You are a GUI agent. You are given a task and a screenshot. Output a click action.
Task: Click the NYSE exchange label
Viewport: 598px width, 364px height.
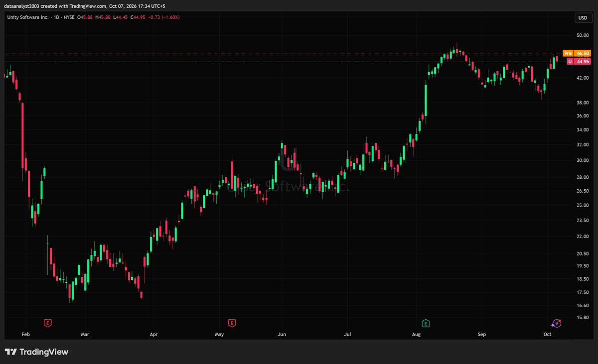(69, 17)
